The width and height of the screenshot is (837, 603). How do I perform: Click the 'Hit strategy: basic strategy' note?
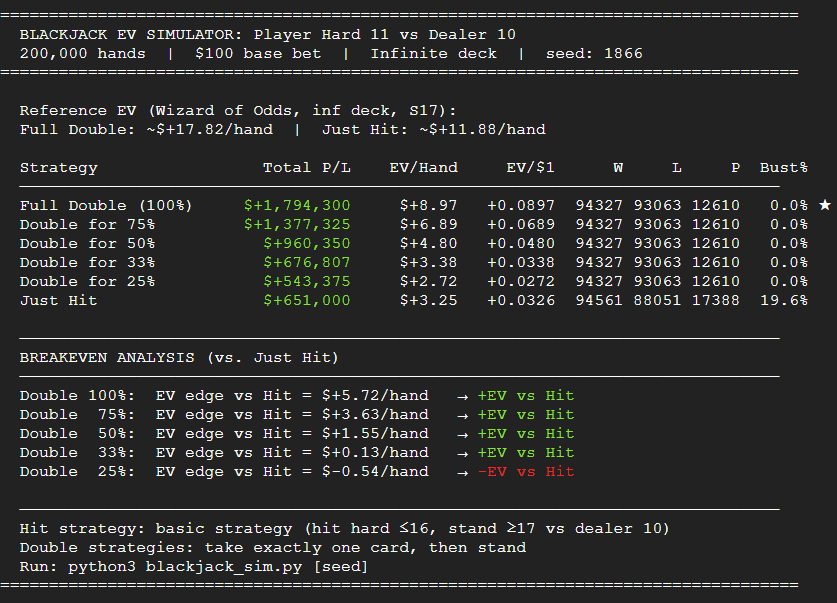click(x=156, y=529)
